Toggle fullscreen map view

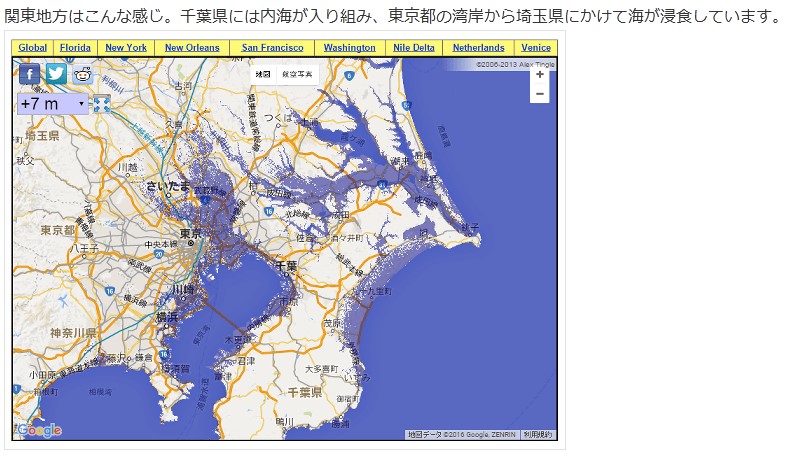(101, 103)
